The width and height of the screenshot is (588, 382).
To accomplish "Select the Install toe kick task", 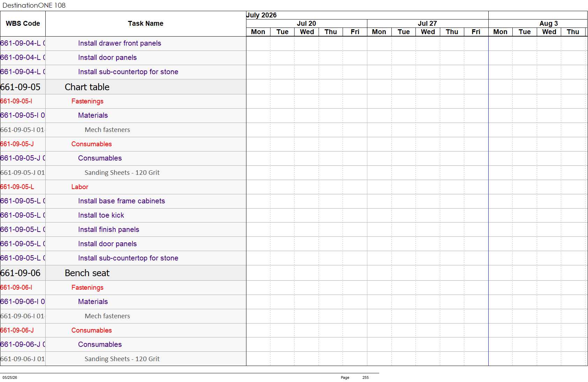I will [101, 215].
